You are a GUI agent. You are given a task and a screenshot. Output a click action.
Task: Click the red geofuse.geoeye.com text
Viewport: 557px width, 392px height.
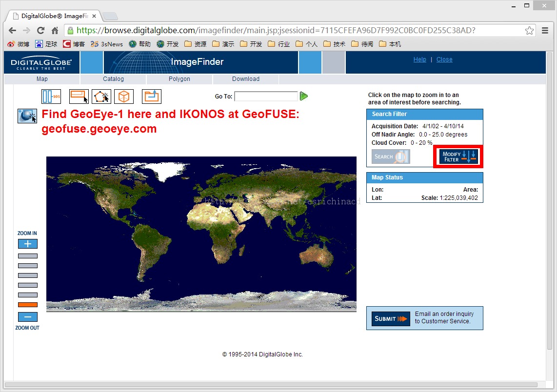pos(99,129)
